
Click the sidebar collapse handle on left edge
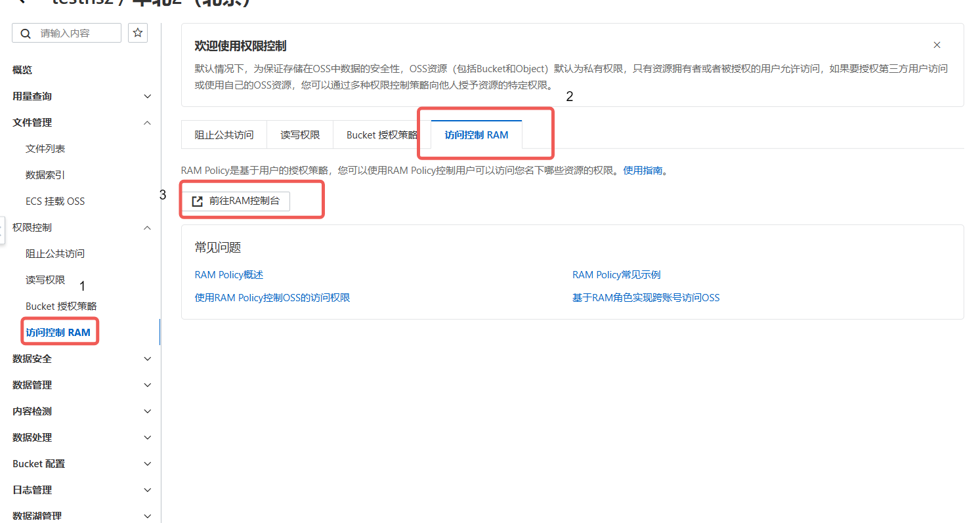pyautogui.click(x=2, y=231)
